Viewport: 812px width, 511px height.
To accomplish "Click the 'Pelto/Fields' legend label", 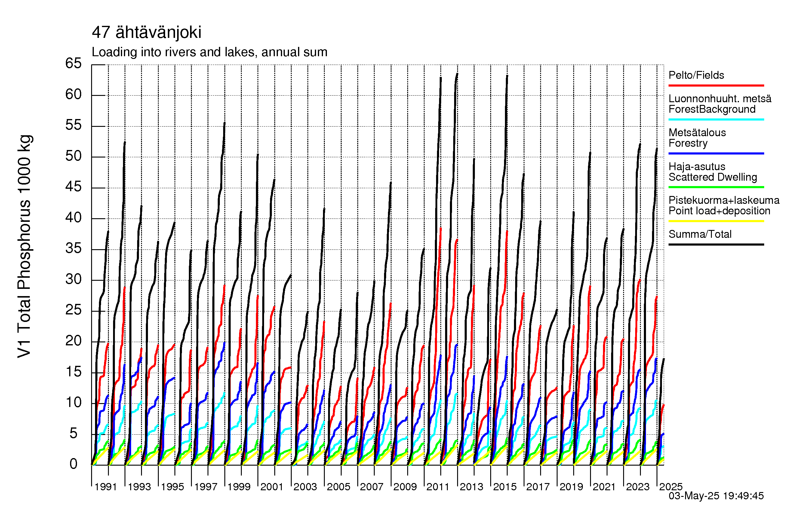I will [x=696, y=75].
